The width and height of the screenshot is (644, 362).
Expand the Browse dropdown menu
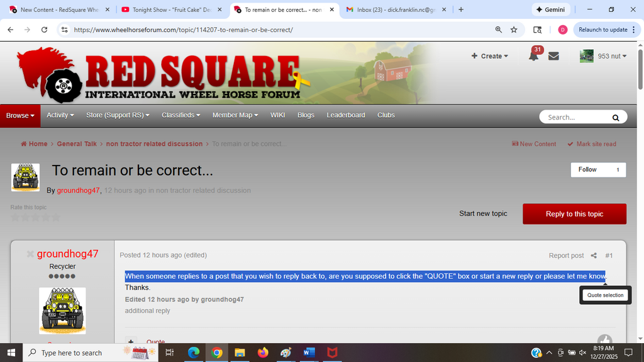pos(20,116)
